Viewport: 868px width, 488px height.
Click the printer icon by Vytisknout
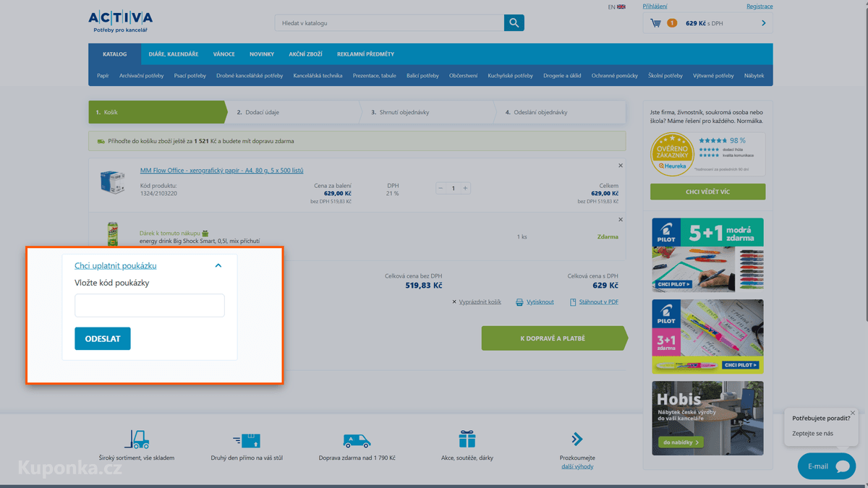pyautogui.click(x=519, y=302)
